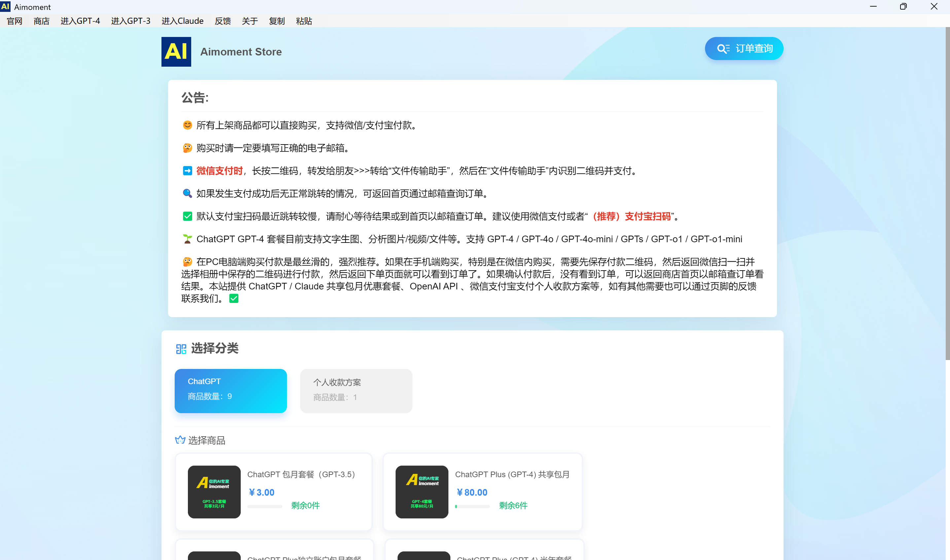Select the 个人收款方案 category card
Image resolution: width=950 pixels, height=560 pixels.
[x=356, y=391]
